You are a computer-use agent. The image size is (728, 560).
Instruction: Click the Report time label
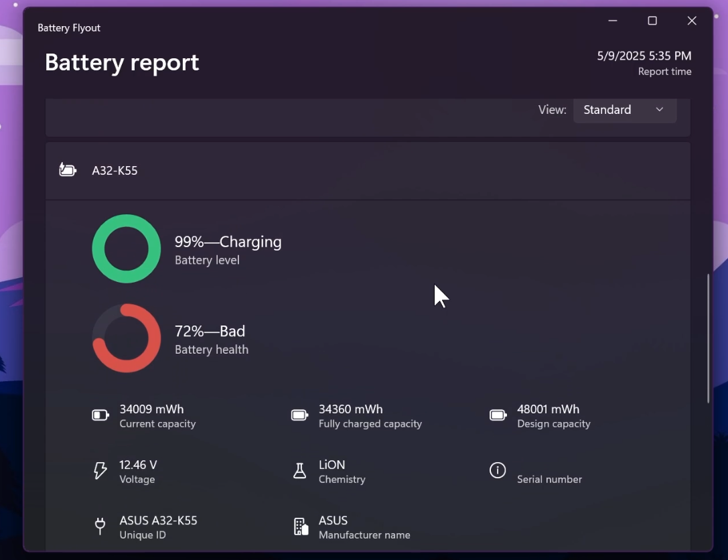click(664, 71)
